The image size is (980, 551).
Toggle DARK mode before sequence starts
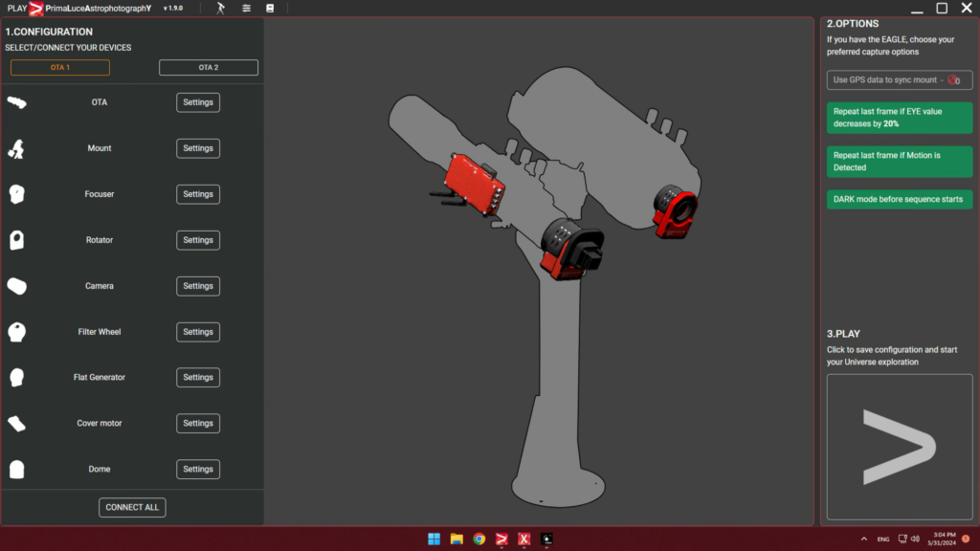(x=898, y=199)
